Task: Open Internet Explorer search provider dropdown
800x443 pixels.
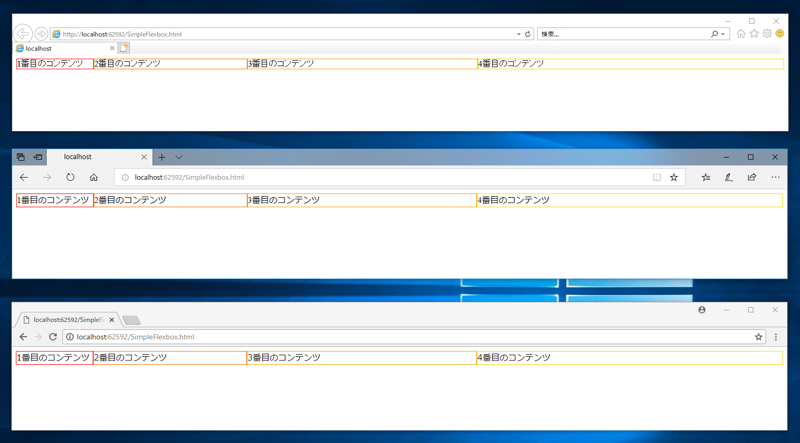Action: click(723, 34)
